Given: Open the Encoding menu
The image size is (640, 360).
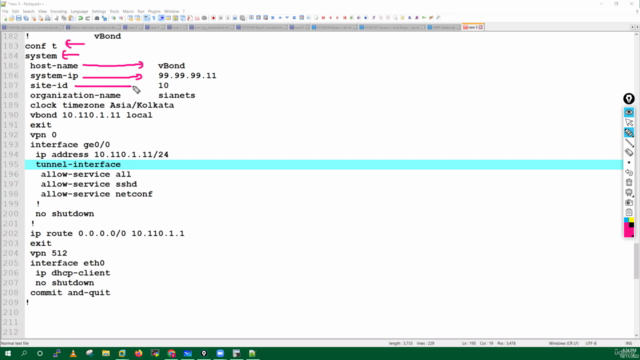Looking at the screenshot, I should [58, 11].
